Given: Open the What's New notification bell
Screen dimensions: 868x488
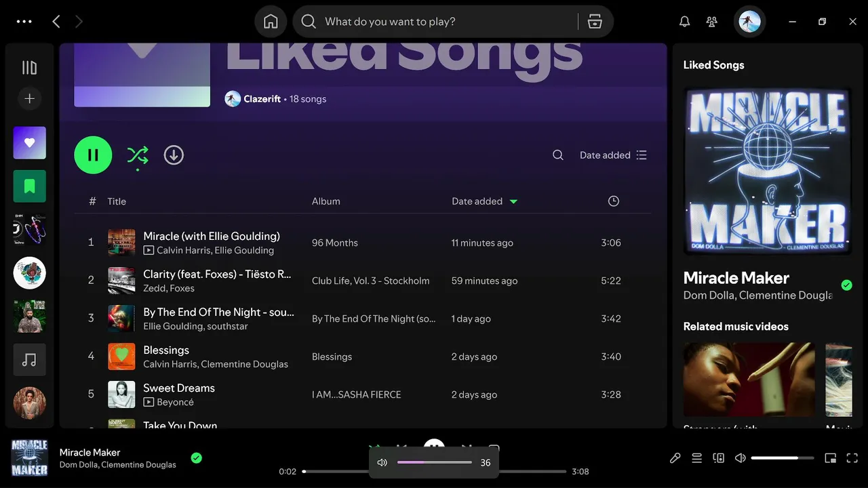Looking at the screenshot, I should (x=685, y=22).
